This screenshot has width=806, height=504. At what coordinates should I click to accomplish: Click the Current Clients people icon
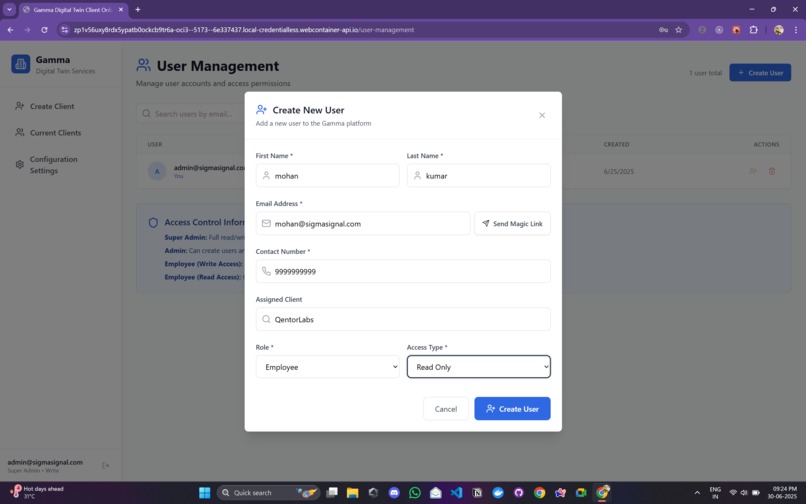20,132
